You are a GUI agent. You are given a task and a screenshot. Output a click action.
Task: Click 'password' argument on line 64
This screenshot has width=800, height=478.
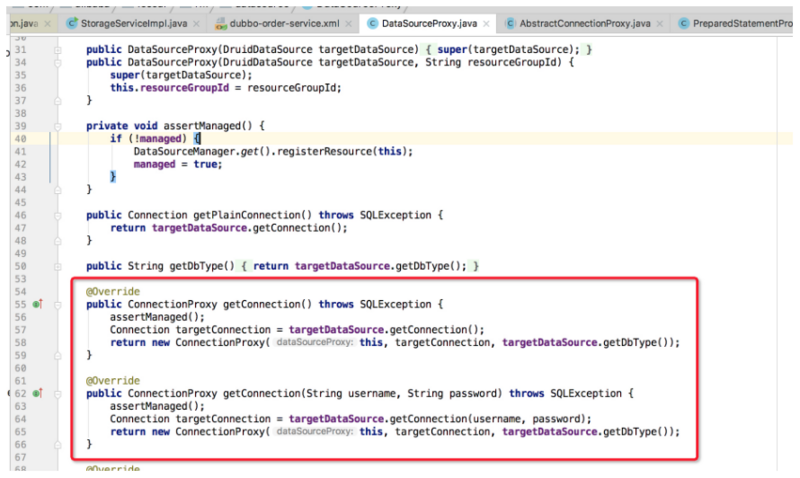click(x=556, y=419)
